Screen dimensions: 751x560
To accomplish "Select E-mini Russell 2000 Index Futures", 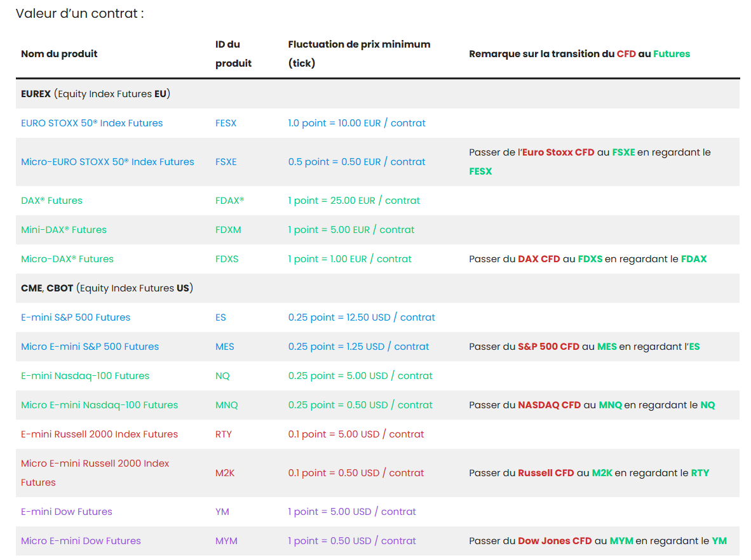I will pos(99,434).
